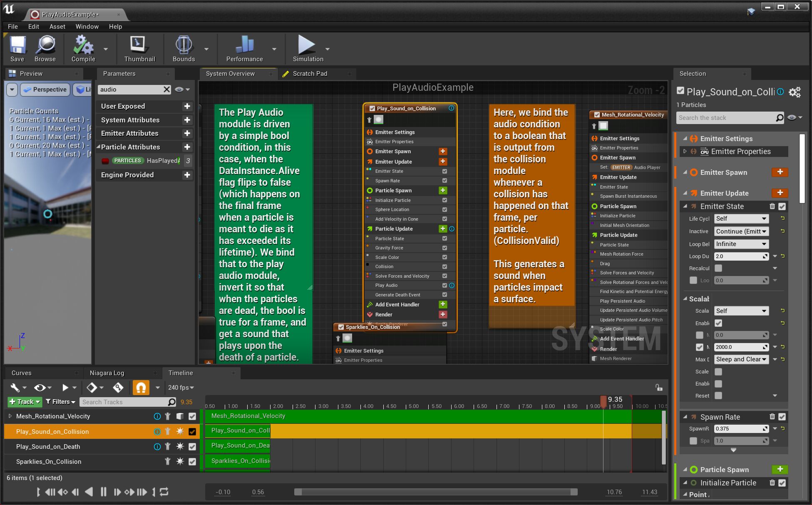Viewport: 812px width, 505px height.
Task: Uncheck the Play Audio module checkbox
Action: tap(444, 285)
